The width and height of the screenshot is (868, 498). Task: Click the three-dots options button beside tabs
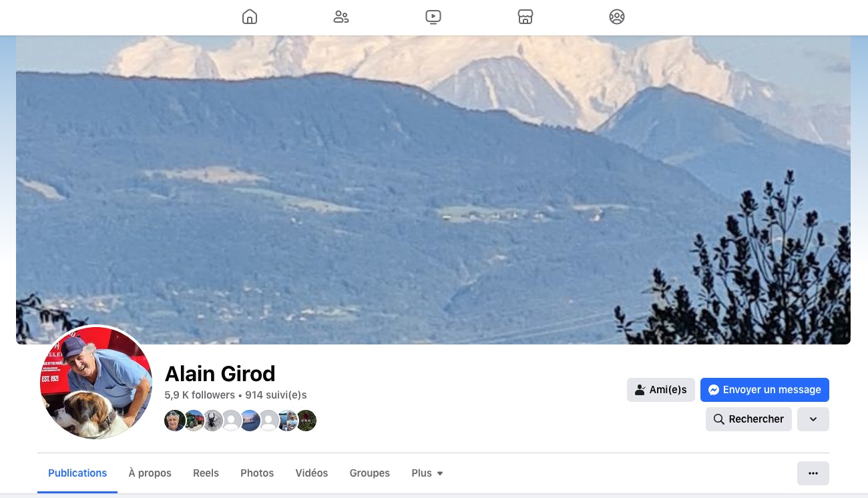click(x=813, y=473)
